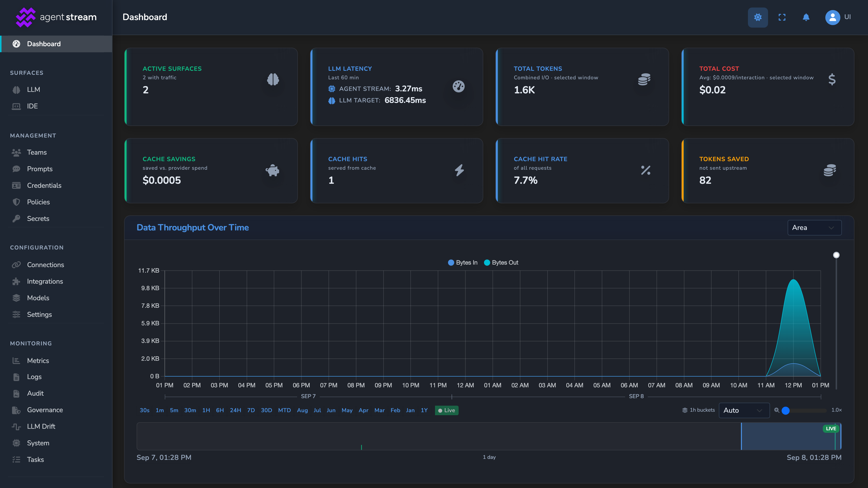868x488 pixels.
Task: Click the Total Cost $0.02 value
Action: pos(712,90)
